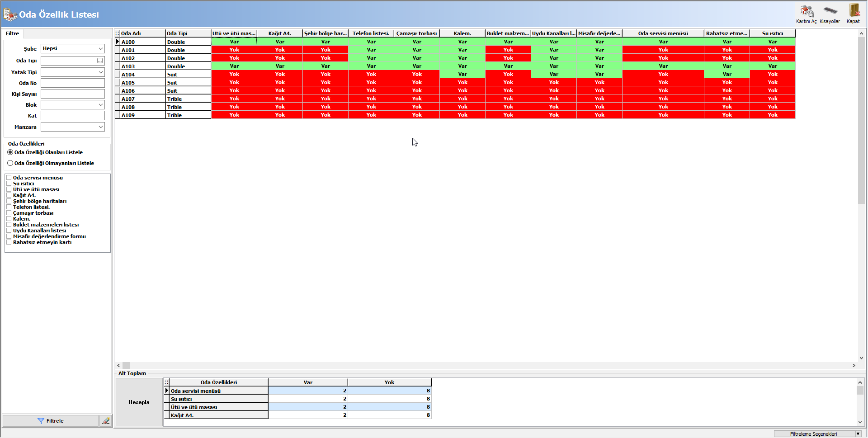Check the Kalem. checkbox
The width and height of the screenshot is (868, 438).
[9, 219]
